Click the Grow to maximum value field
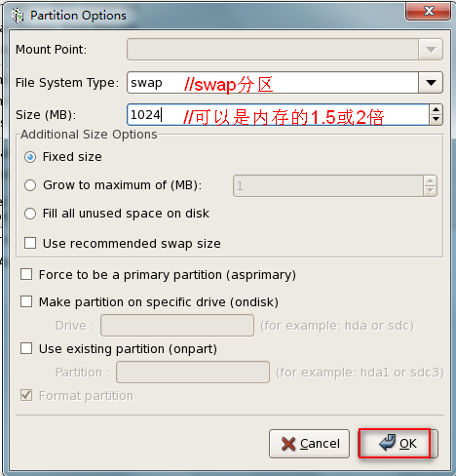 click(328, 186)
